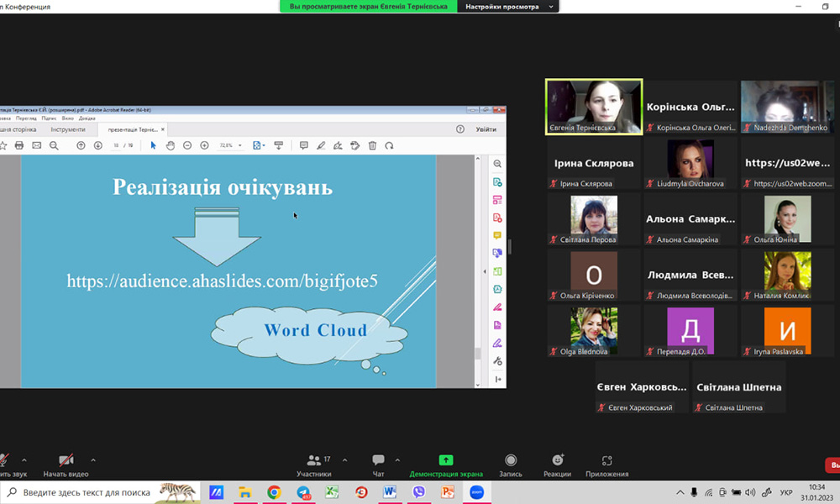Expand the View Settings dropdown at top
840x504 pixels.
(x=550, y=7)
